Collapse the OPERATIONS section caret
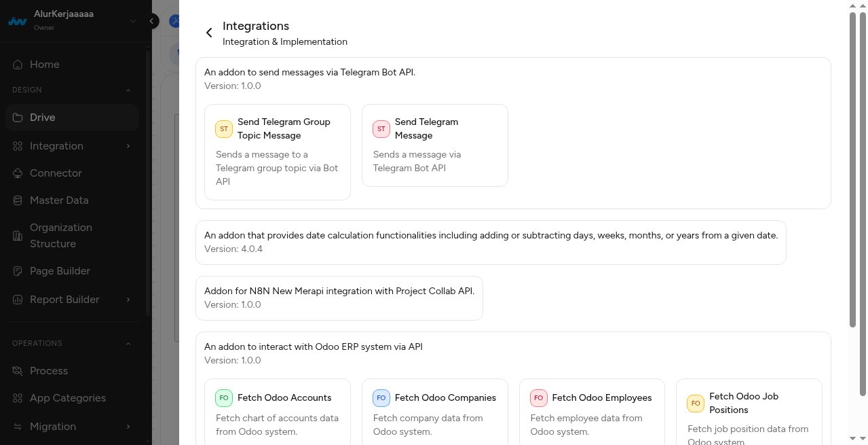 (x=128, y=343)
